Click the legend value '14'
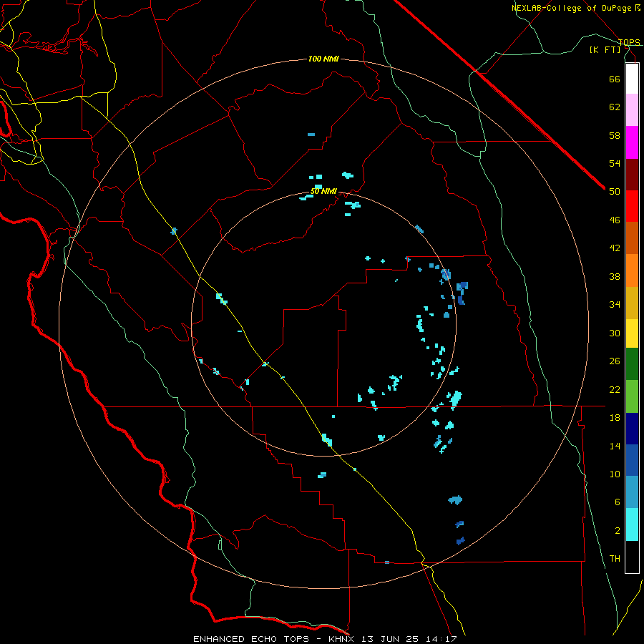 click(615, 446)
